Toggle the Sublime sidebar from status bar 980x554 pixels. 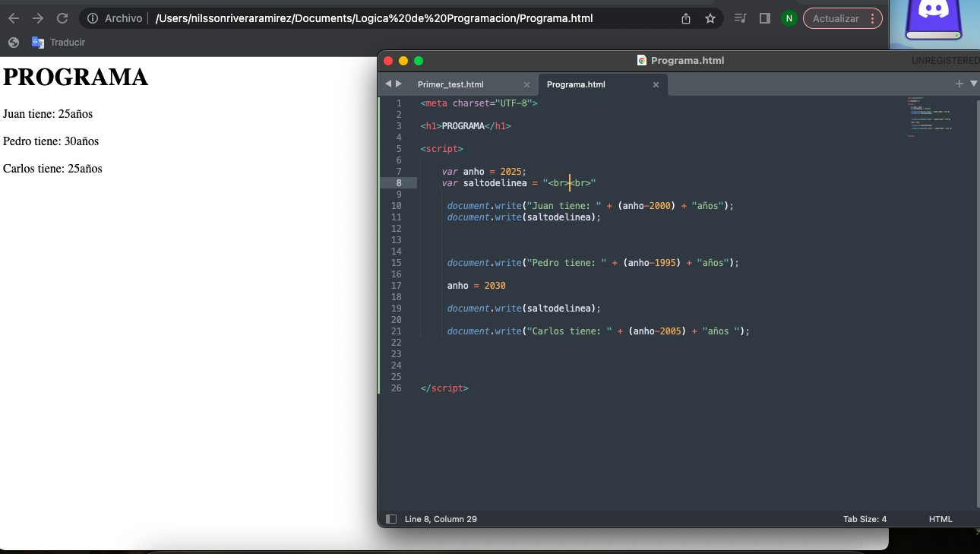click(x=391, y=519)
